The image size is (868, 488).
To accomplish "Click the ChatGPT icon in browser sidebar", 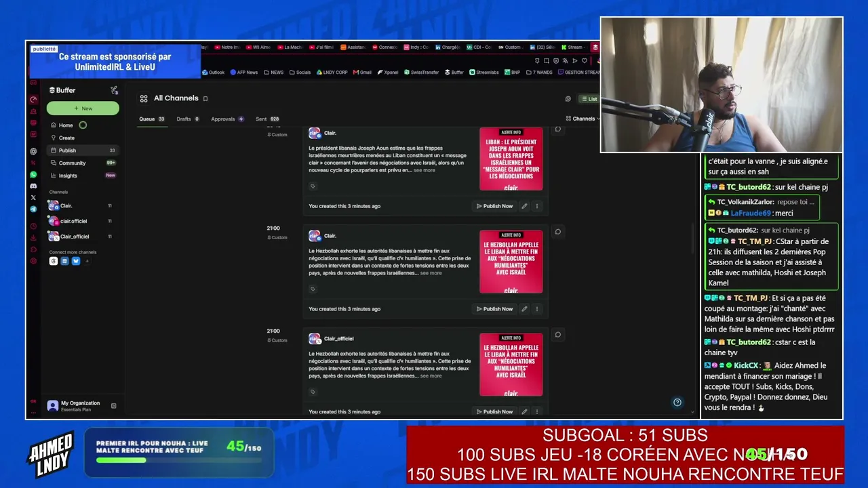I will tap(33, 151).
